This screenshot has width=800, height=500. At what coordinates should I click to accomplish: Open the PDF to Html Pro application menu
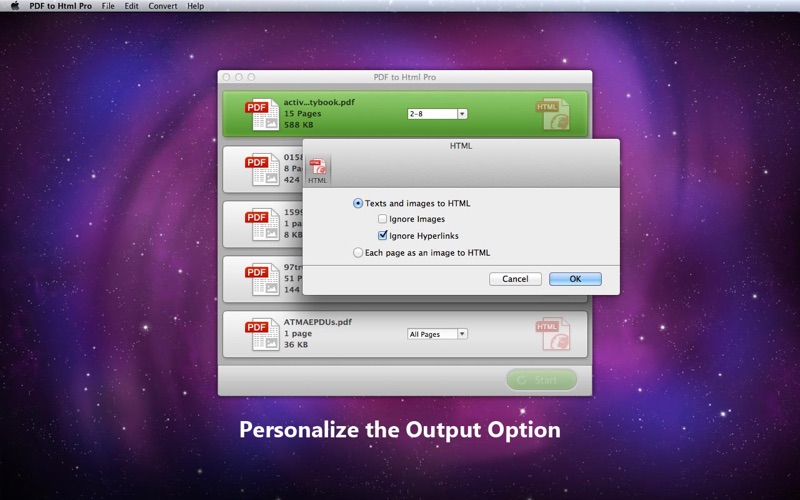point(60,6)
